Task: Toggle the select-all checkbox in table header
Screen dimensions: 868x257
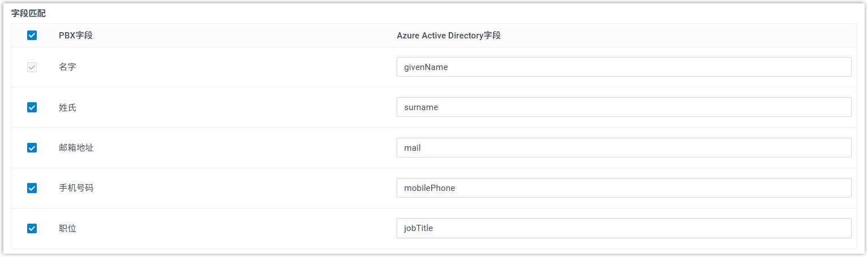Action: (x=32, y=36)
